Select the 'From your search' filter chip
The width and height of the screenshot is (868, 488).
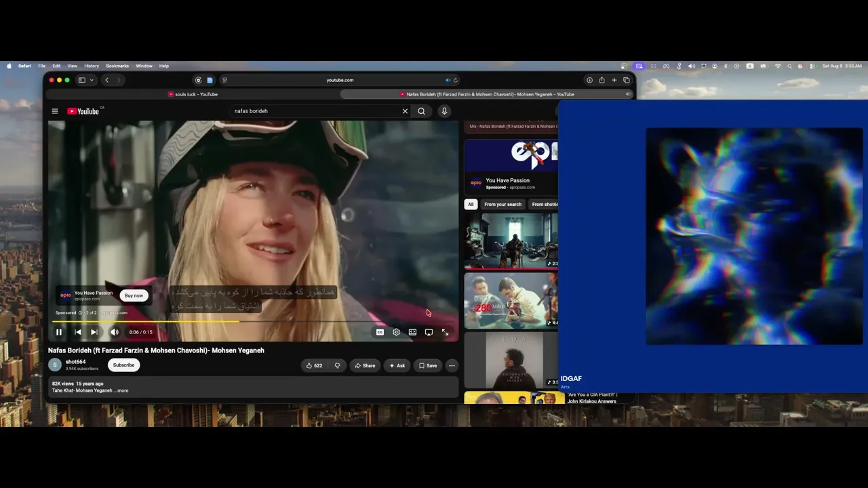pos(503,204)
